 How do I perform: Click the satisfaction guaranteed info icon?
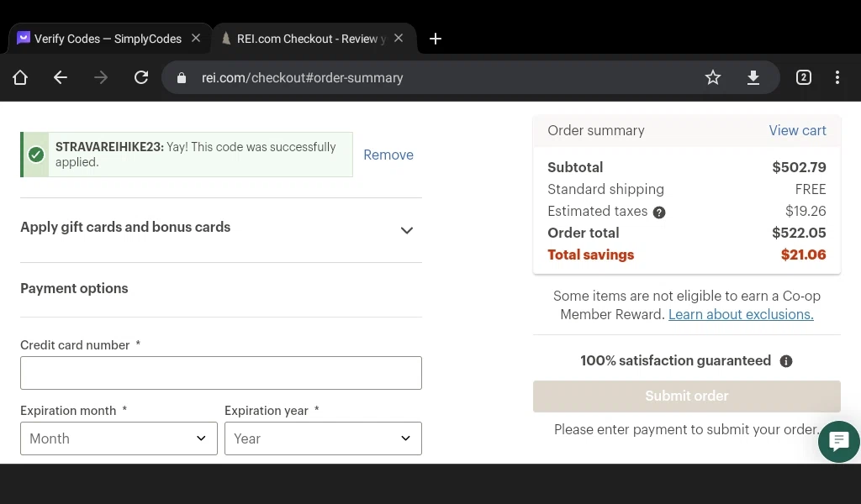(x=786, y=361)
